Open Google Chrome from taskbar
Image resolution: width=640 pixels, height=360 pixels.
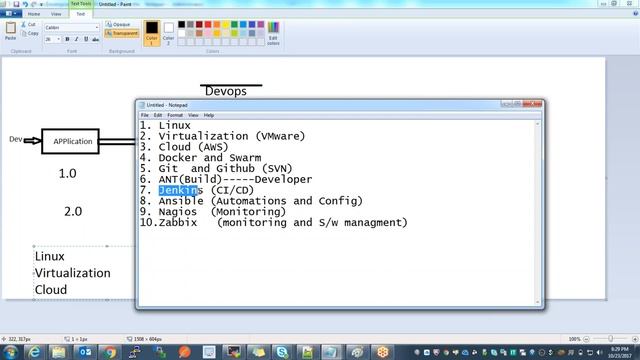[109, 352]
